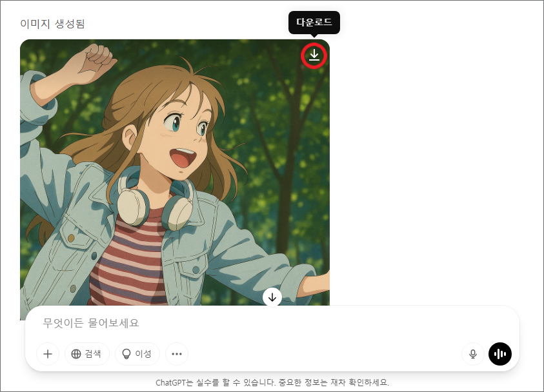This screenshot has height=392, width=544.
Task: Select the 이미지 생성됨 label text
Action: [x=53, y=24]
